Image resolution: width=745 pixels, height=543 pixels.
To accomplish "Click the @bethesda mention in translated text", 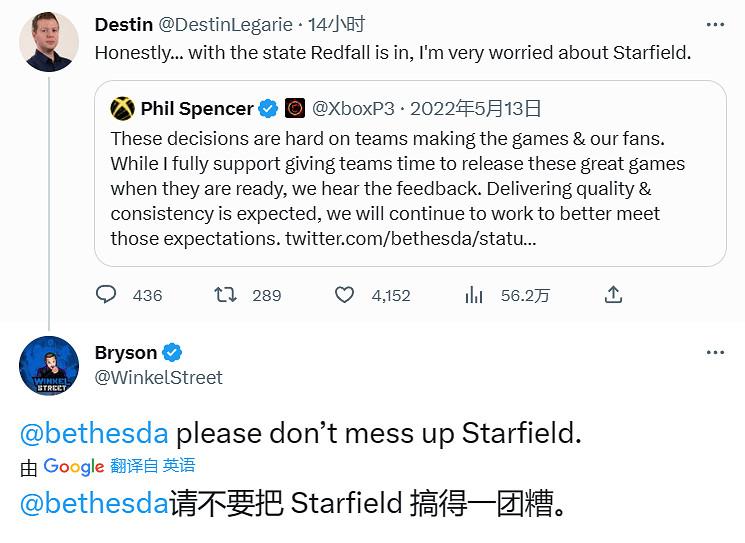I will 94,503.
